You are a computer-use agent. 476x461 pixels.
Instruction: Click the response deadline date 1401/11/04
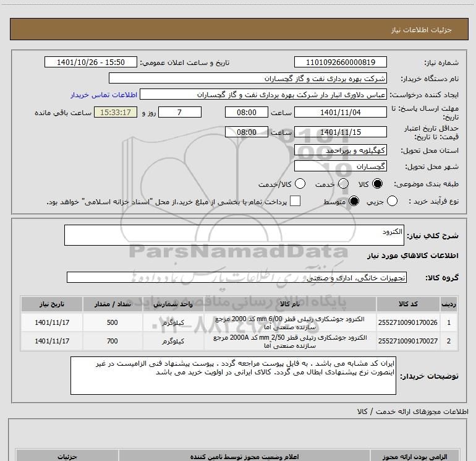click(x=340, y=113)
